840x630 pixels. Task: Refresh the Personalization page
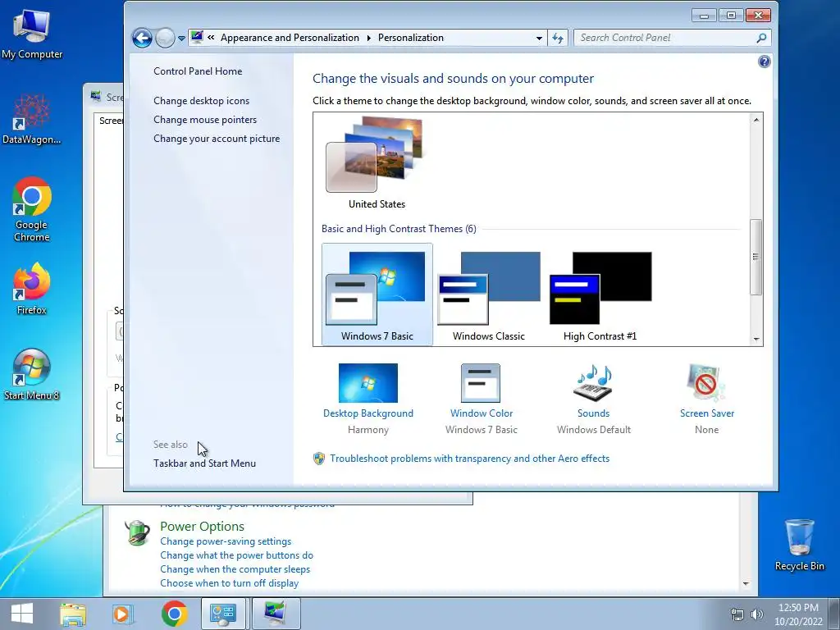click(558, 38)
